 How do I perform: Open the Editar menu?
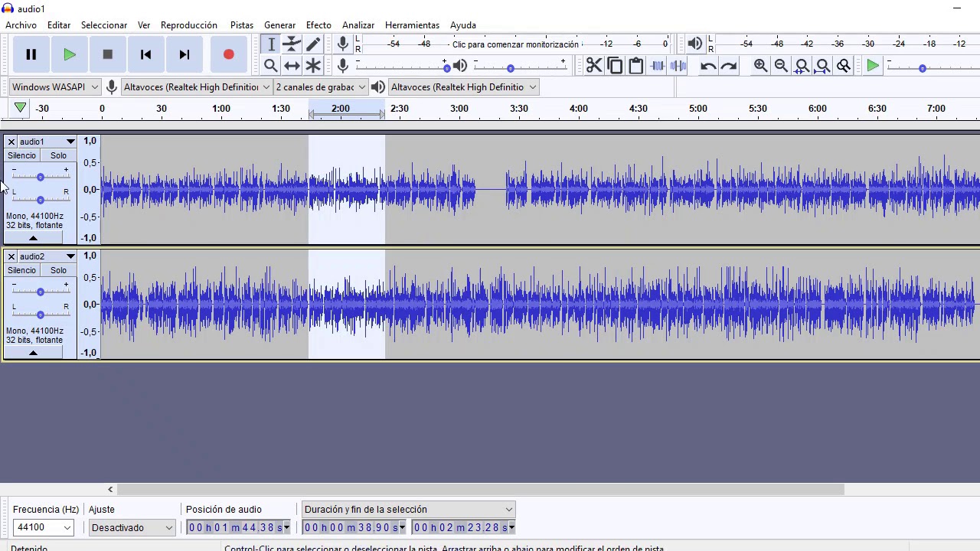[59, 25]
